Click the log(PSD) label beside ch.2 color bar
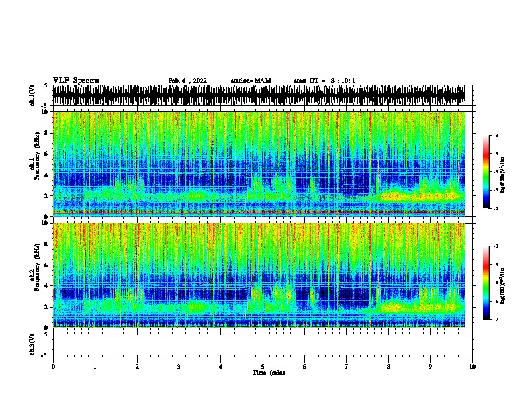 click(x=502, y=285)
